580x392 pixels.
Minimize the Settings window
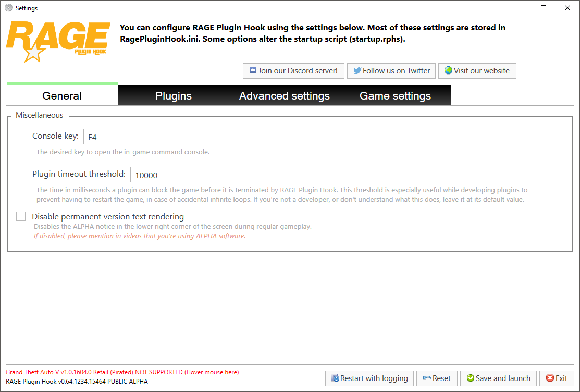click(x=520, y=8)
